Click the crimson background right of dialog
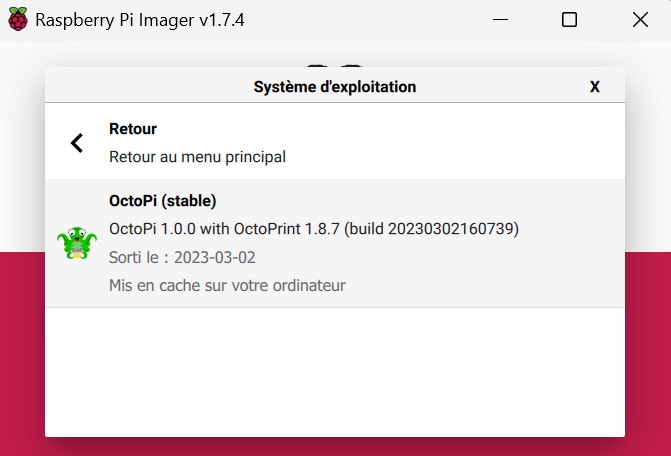Image resolution: width=671 pixels, height=456 pixels. 648,353
